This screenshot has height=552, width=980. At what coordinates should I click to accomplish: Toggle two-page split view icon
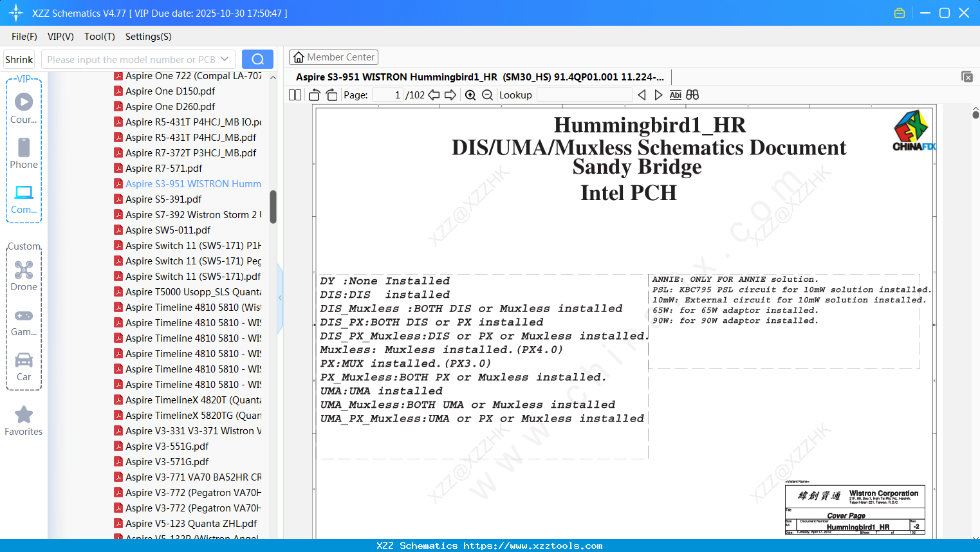pos(295,95)
